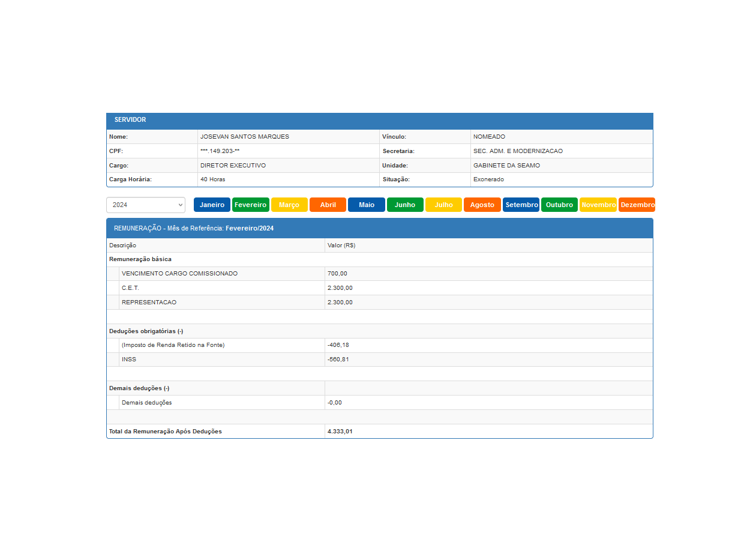Show remuneration for Junho
This screenshot has width=756, height=545.
[x=405, y=205]
